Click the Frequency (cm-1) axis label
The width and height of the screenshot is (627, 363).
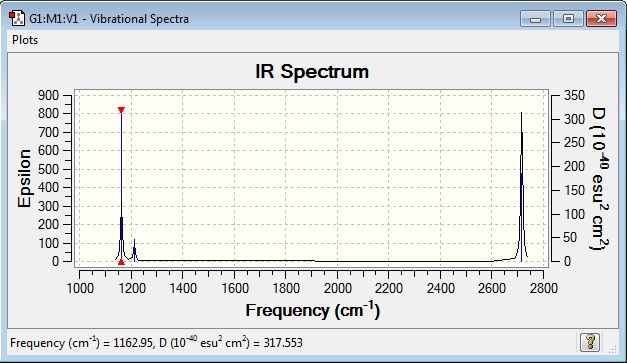pyautogui.click(x=313, y=310)
